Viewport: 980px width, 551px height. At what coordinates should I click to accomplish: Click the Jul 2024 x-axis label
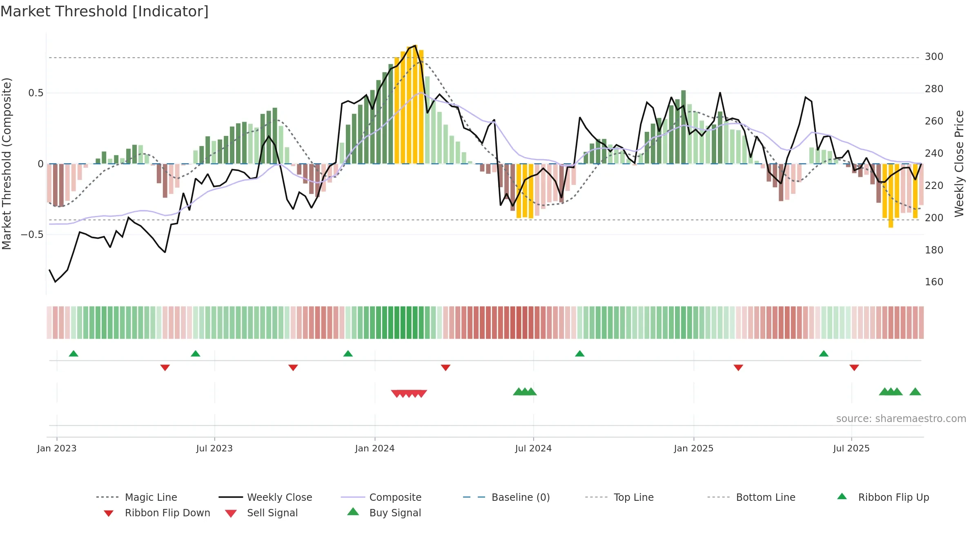tap(533, 449)
